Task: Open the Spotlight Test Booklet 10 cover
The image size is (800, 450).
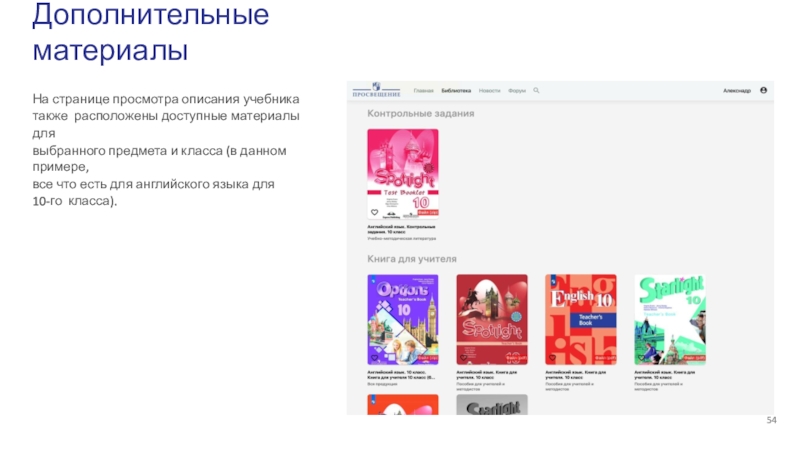Action: coord(403,173)
